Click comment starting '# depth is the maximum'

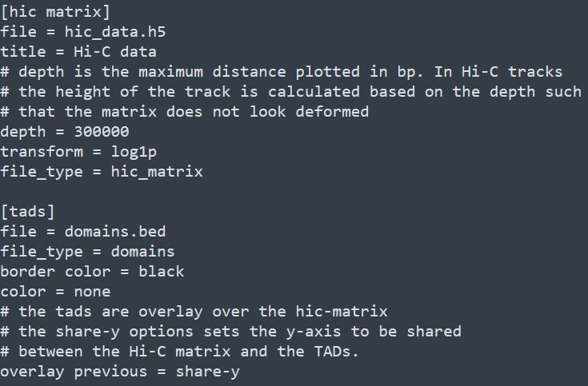(x=282, y=72)
